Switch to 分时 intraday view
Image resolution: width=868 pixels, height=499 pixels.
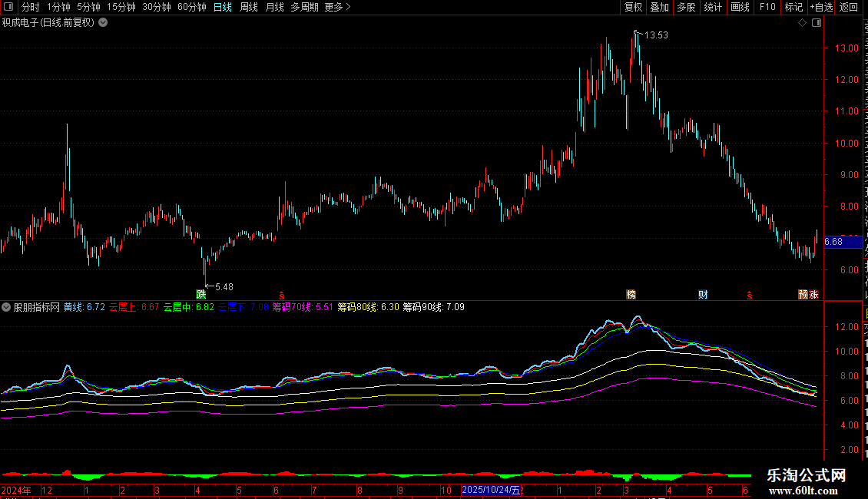[31, 7]
